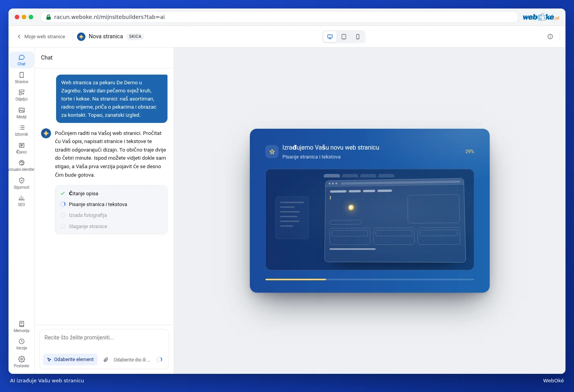Open Postavke settings

pos(22,362)
